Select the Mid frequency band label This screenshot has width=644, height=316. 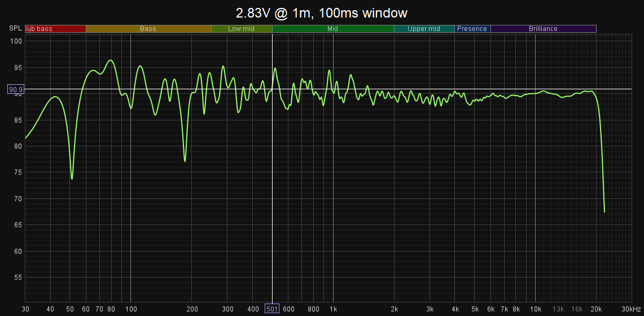(332, 29)
